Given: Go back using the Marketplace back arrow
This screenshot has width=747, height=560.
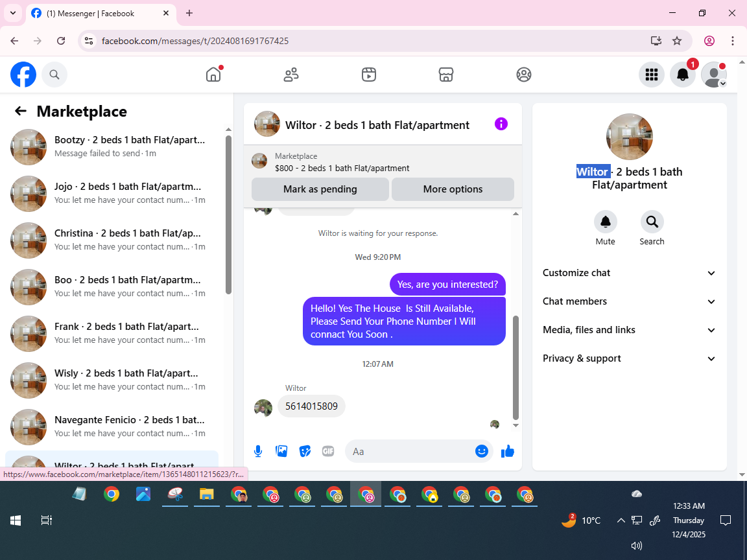Looking at the screenshot, I should click(21, 111).
